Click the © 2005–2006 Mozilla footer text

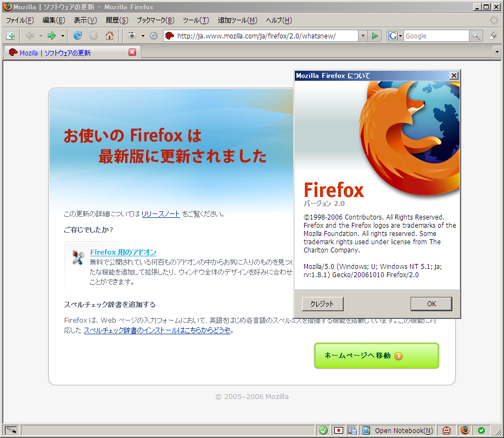click(x=252, y=396)
